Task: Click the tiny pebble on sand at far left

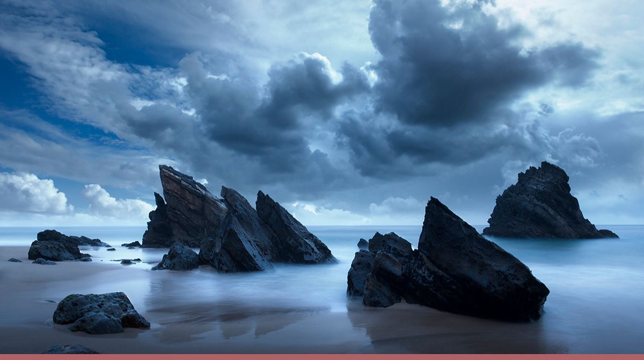Action: click(14, 260)
